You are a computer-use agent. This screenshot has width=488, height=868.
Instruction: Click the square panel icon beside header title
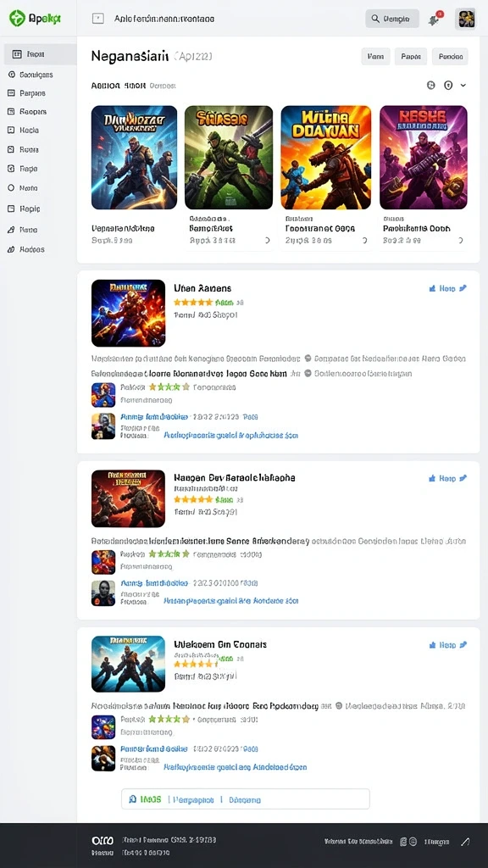point(98,19)
